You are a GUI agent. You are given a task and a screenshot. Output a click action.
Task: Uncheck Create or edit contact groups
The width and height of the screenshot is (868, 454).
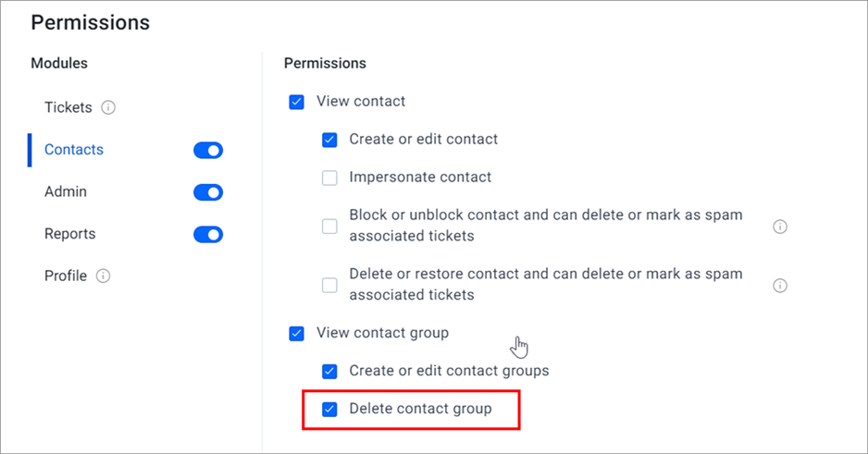click(x=329, y=371)
